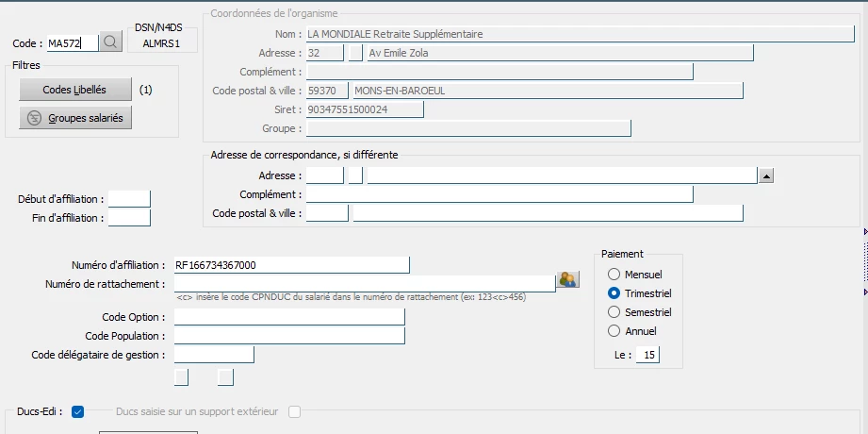Image resolution: width=868 pixels, height=434 pixels.
Task: Click the payment day field showing 15
Action: [x=647, y=355]
